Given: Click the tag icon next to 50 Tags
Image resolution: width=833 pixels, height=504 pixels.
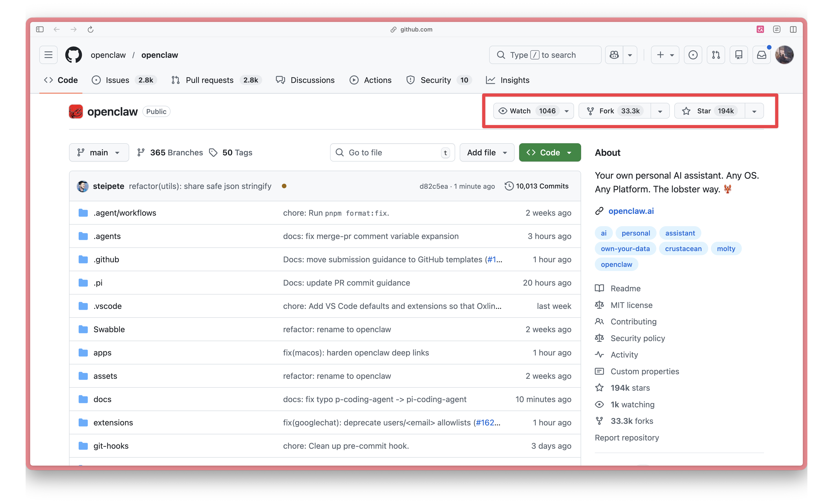Looking at the screenshot, I should click(213, 153).
